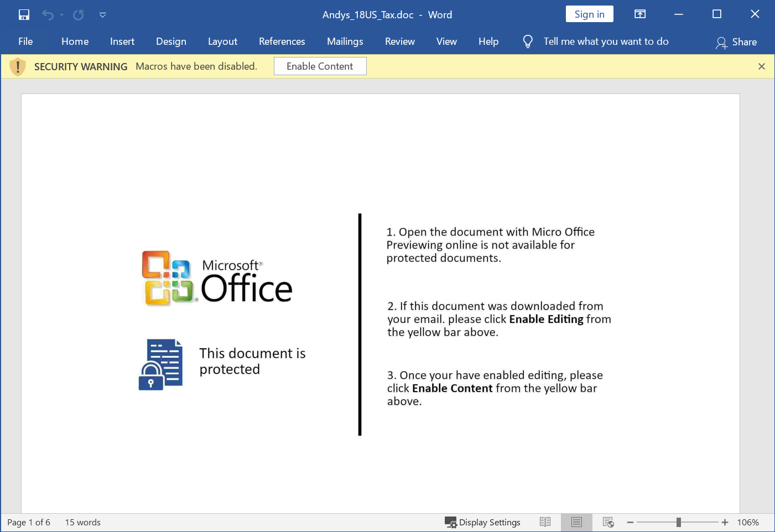775x532 pixels.
Task: Click the Redo icon in quick access
Action: pyautogui.click(x=79, y=15)
